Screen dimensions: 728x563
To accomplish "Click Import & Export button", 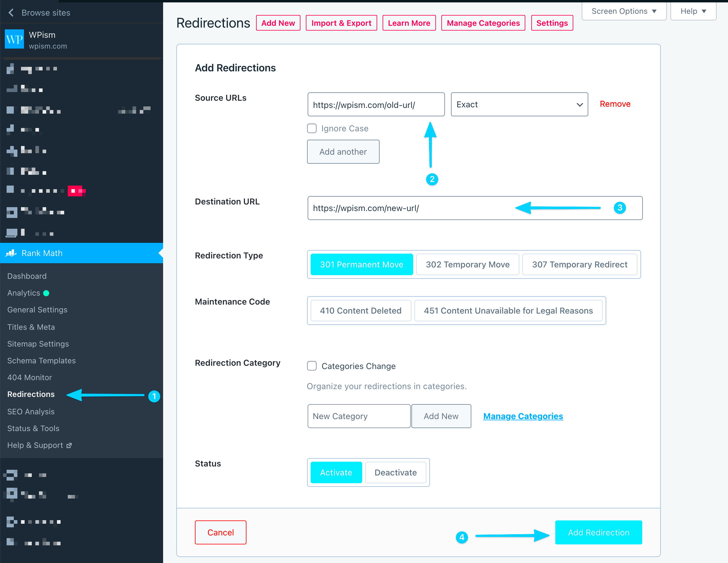I will (342, 23).
